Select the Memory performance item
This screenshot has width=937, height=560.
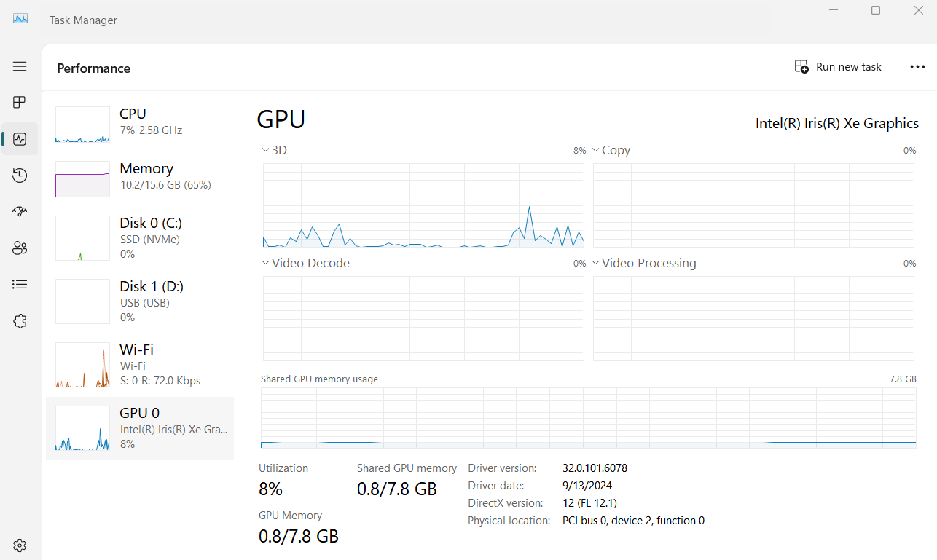[x=140, y=179]
